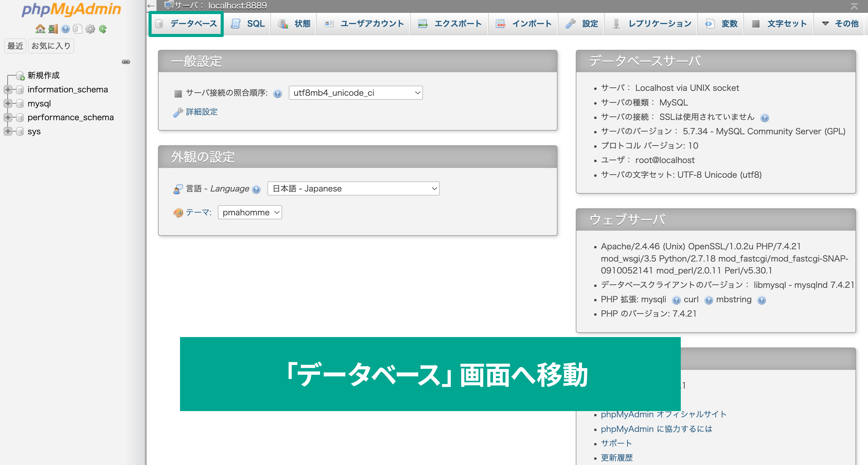The image size is (868, 465).
Task: Click the new database icon beside 新規作成
Action: point(20,76)
